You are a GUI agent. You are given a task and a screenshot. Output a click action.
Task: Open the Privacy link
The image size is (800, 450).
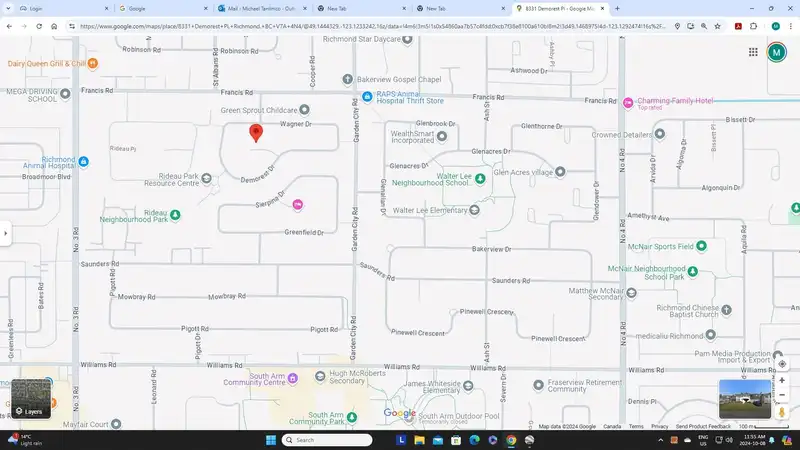tap(659, 427)
